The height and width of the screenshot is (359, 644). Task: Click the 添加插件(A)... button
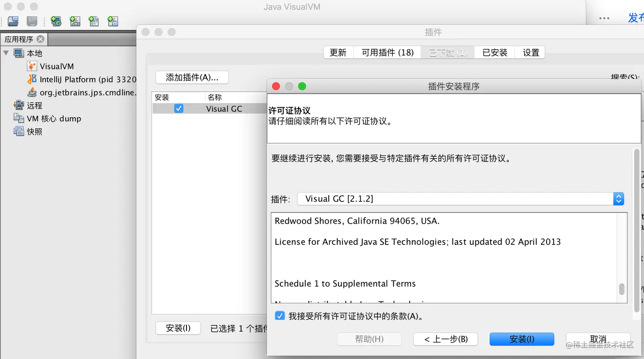click(x=192, y=78)
